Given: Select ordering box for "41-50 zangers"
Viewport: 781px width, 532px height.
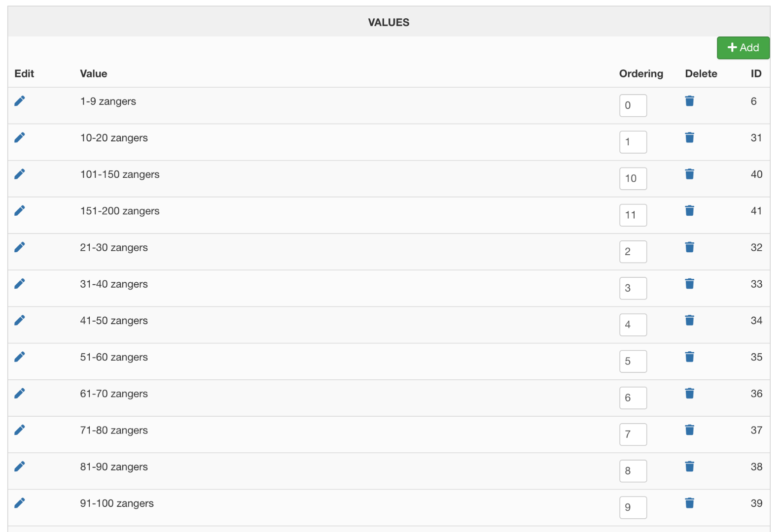Looking at the screenshot, I should click(633, 325).
